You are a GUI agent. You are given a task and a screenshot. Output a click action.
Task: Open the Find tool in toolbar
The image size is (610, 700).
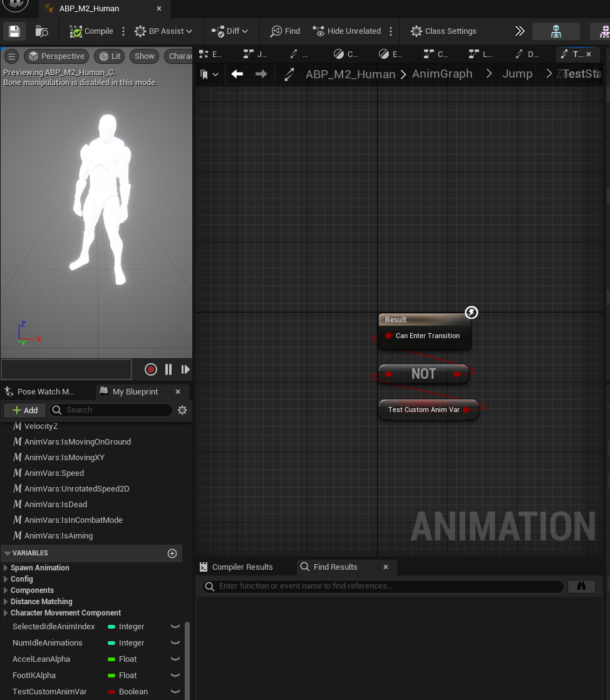click(x=285, y=31)
